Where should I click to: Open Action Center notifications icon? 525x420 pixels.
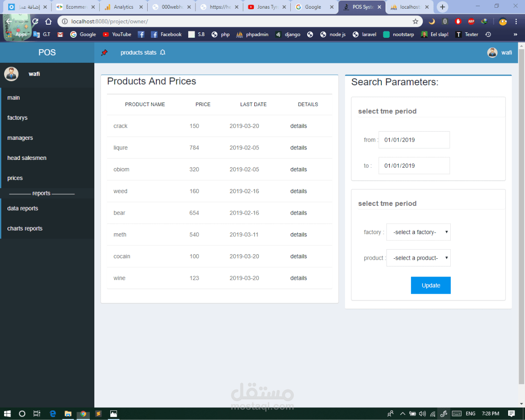coord(511,414)
